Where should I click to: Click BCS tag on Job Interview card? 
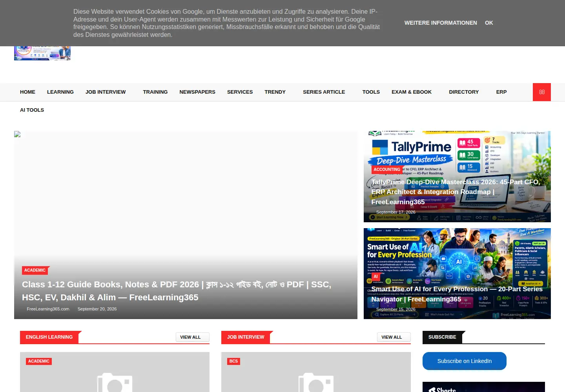pyautogui.click(x=233, y=361)
